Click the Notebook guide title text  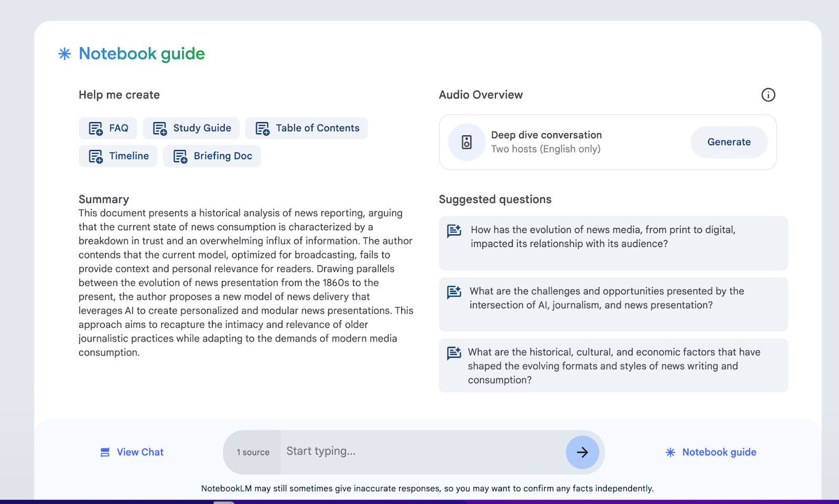(x=142, y=53)
